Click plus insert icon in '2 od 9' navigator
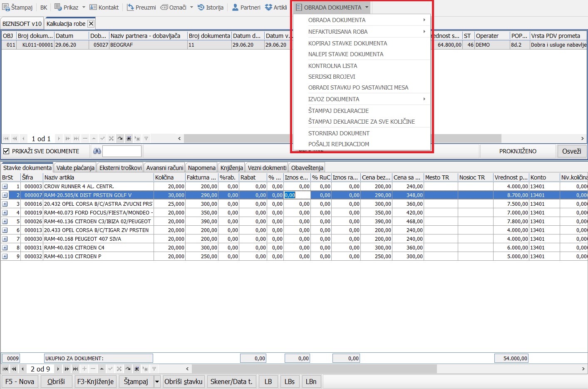 [x=84, y=369]
